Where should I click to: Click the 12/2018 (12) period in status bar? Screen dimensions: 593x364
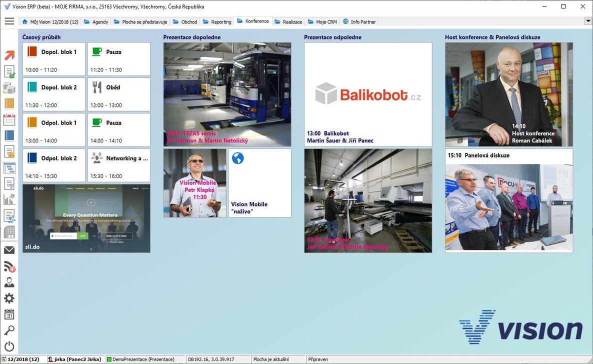click(x=23, y=359)
